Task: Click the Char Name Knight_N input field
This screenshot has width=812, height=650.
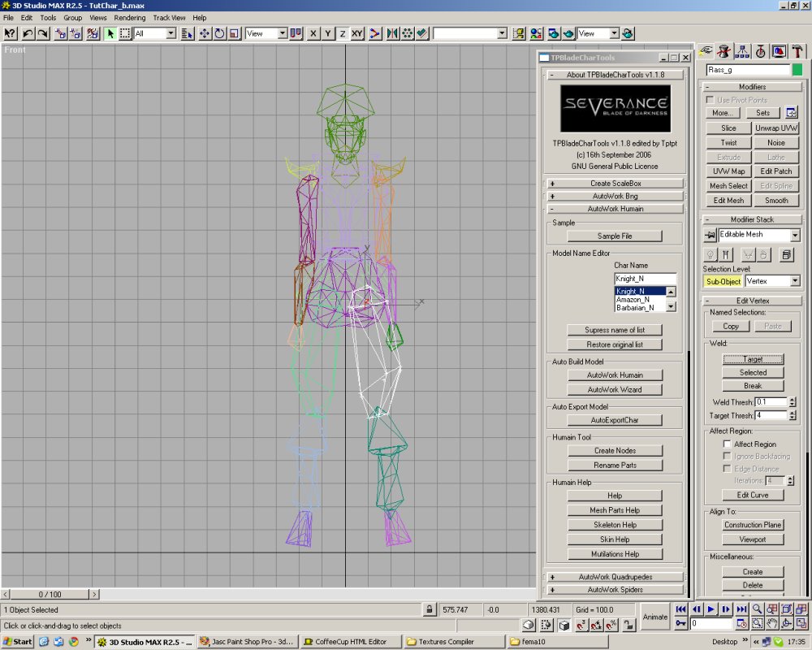Action: coord(645,279)
